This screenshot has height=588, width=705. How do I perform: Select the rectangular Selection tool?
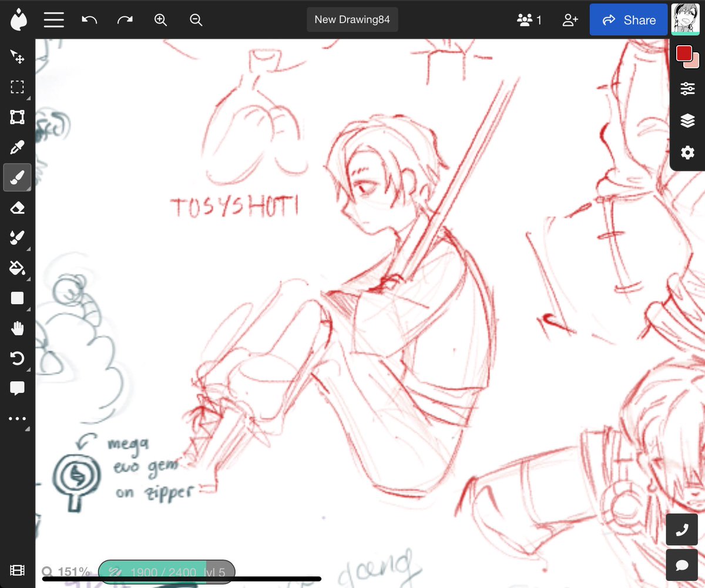18,88
